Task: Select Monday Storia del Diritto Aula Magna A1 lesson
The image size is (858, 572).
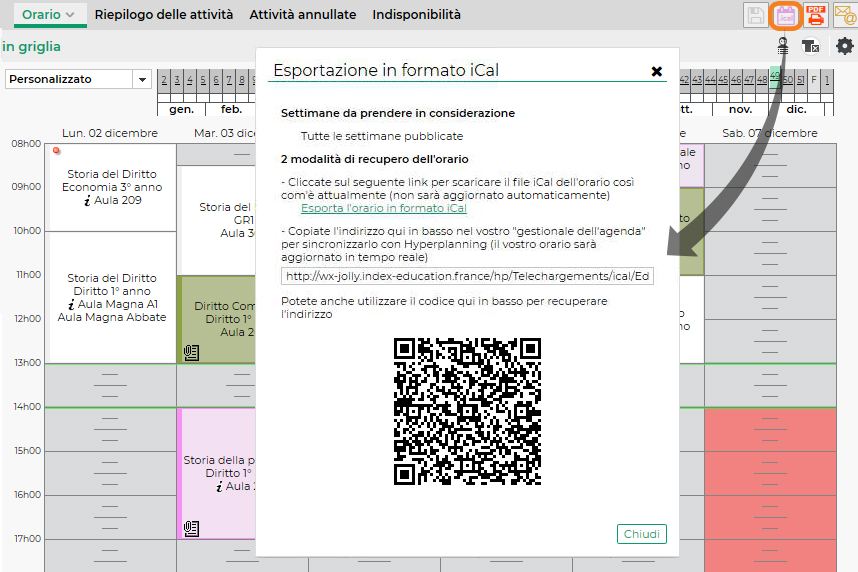Action: coord(112,297)
